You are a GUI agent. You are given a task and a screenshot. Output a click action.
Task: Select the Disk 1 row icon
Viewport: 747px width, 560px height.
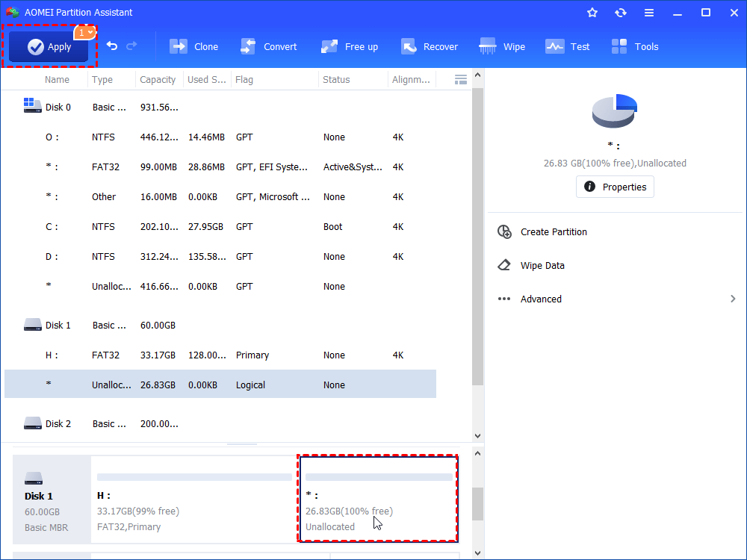click(x=32, y=325)
